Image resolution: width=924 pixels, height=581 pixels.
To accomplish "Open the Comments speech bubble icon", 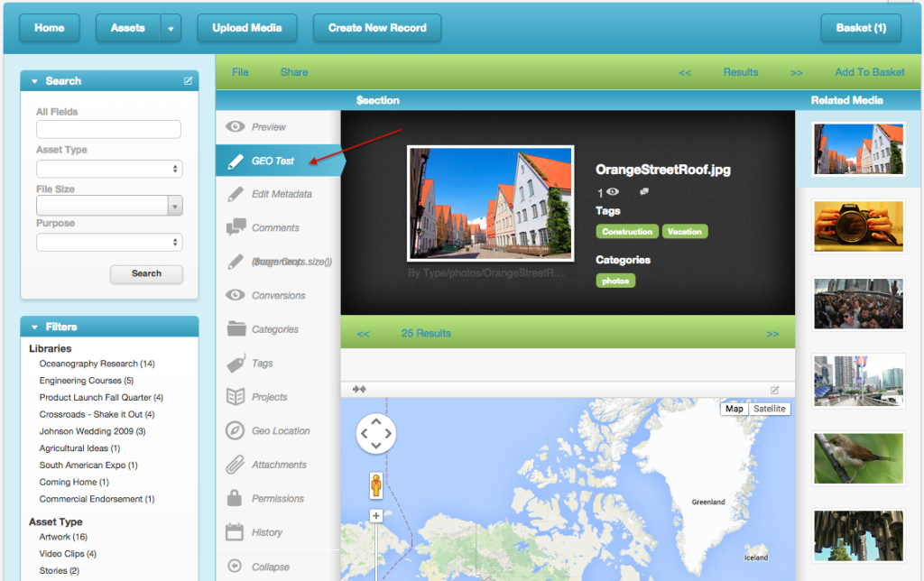I will [236, 227].
